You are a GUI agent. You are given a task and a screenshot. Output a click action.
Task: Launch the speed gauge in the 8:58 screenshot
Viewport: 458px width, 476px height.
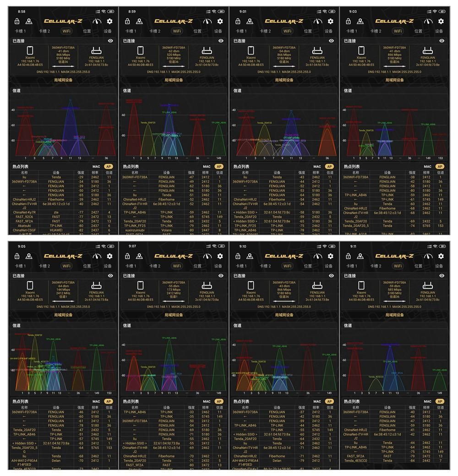97,21
